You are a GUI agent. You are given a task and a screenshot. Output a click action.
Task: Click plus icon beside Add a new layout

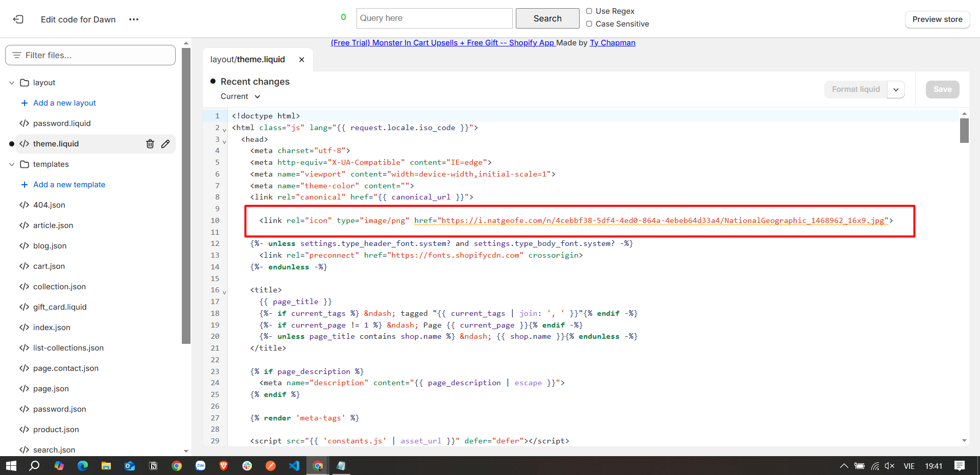coord(24,103)
